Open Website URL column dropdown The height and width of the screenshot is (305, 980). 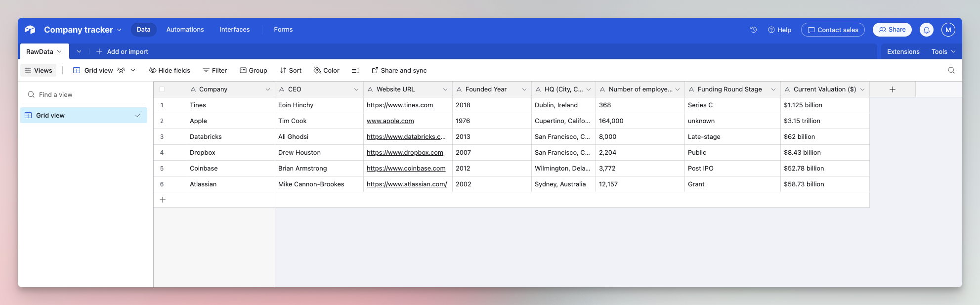[445, 89]
